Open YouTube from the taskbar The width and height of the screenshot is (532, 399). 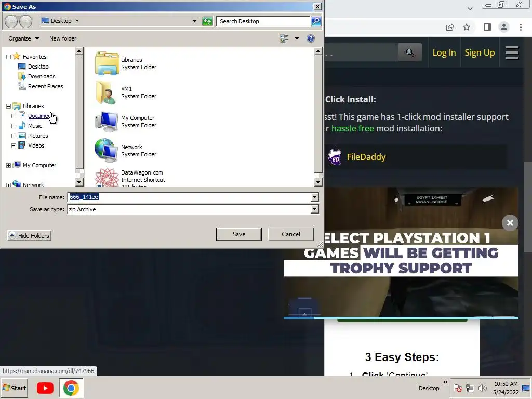coord(45,388)
